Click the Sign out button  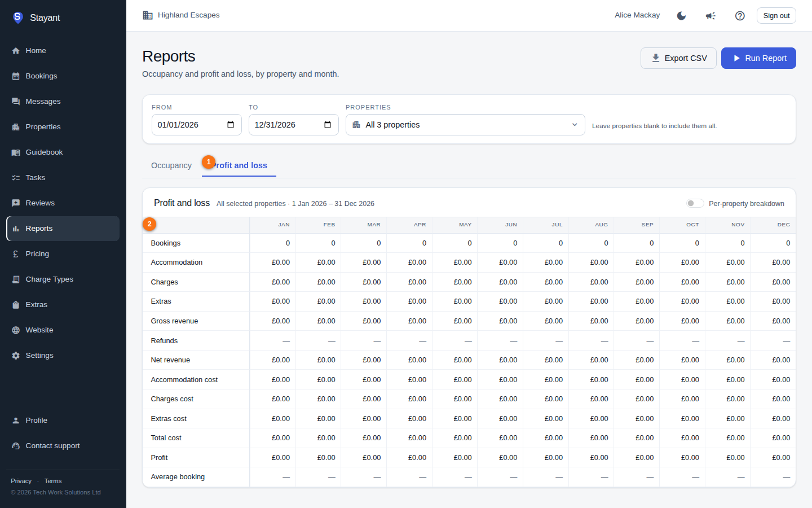(776, 16)
